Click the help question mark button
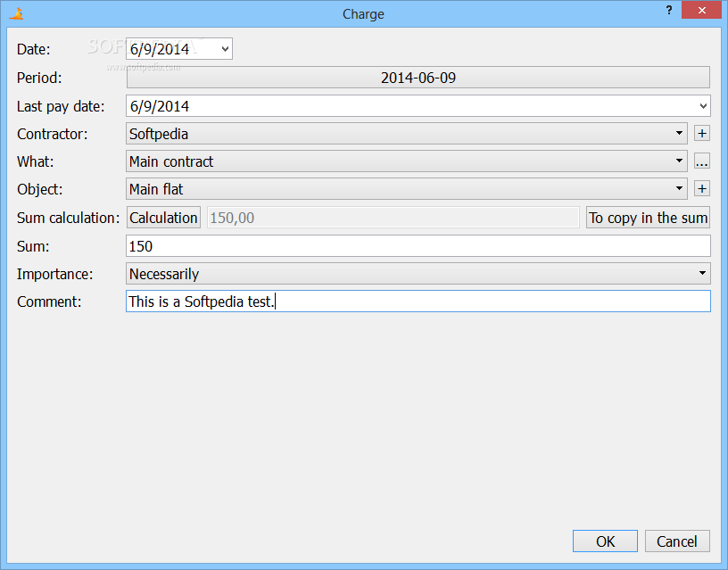 (668, 10)
